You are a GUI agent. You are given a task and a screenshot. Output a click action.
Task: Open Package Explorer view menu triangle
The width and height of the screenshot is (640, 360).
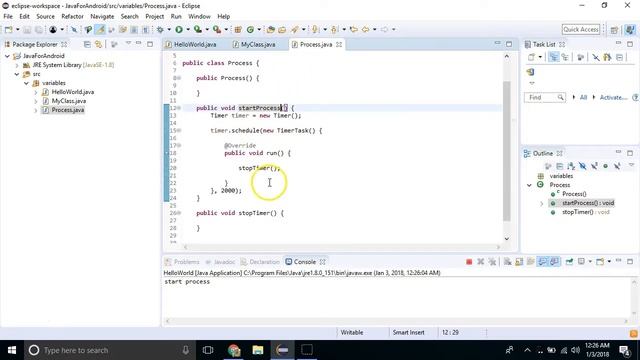pos(128,43)
